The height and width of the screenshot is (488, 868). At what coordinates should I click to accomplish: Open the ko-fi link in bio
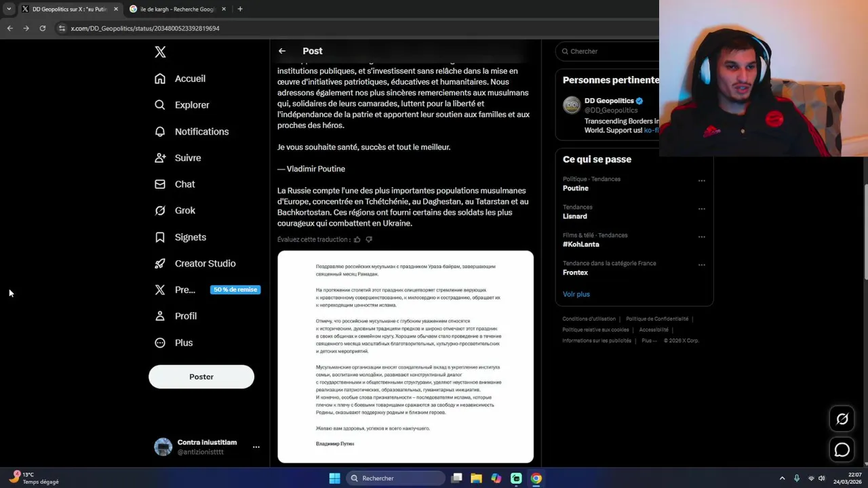651,130
